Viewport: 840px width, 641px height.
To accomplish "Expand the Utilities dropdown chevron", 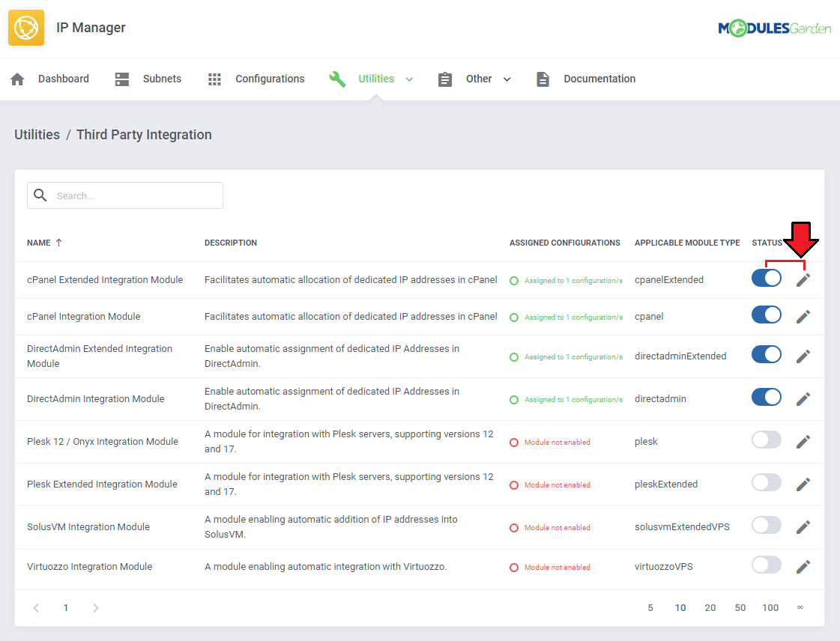I will pyautogui.click(x=409, y=79).
